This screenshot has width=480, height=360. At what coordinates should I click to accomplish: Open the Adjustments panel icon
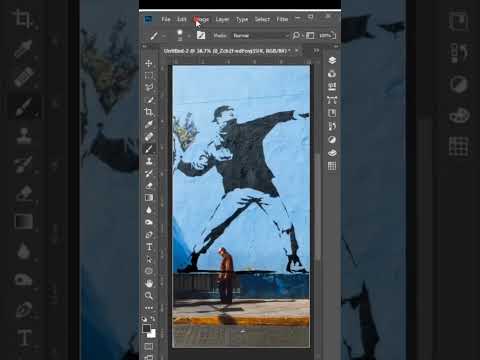(x=332, y=140)
